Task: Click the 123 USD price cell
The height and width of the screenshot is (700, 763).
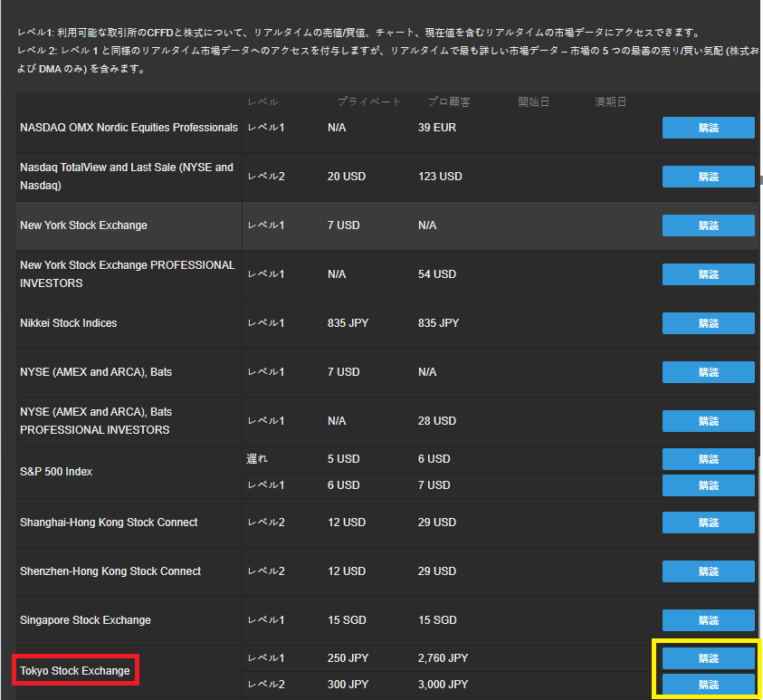Action: tap(440, 177)
